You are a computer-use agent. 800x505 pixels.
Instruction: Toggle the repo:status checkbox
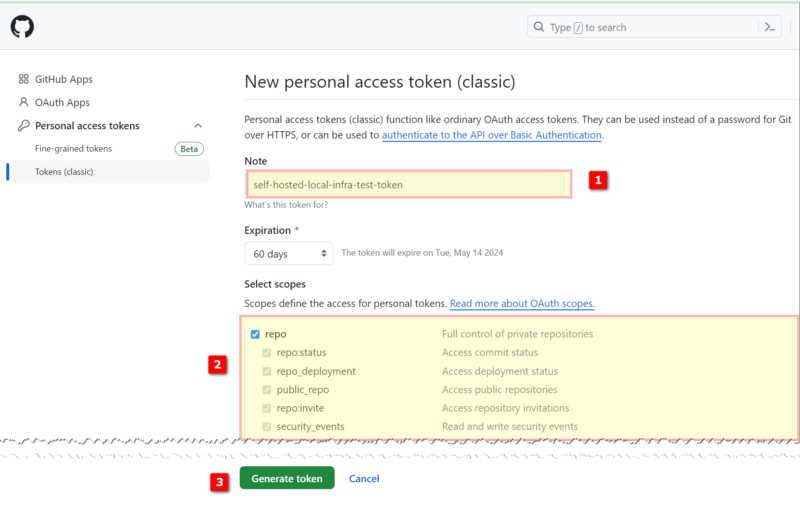pyautogui.click(x=266, y=353)
